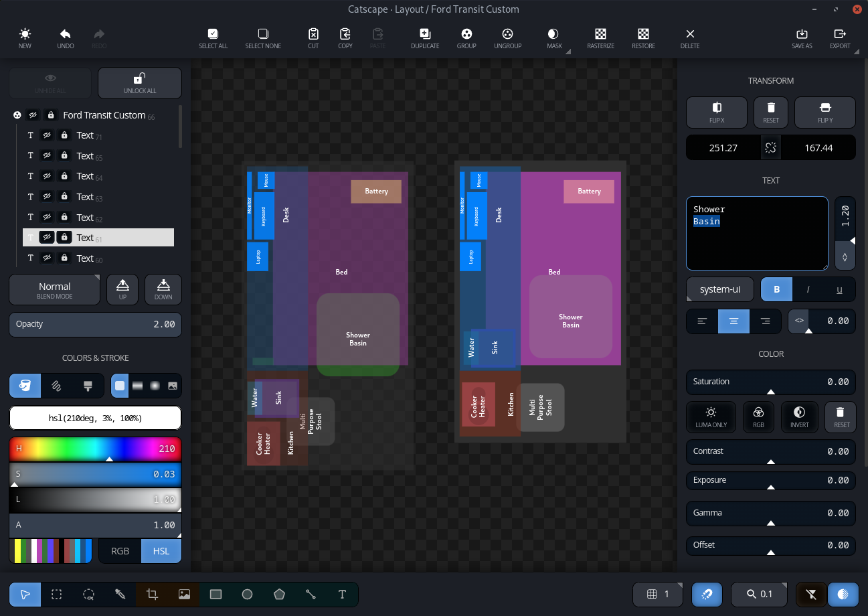Screen dimensions: 868x616
Task: Click Undo in the top toolbar
Action: 66,38
